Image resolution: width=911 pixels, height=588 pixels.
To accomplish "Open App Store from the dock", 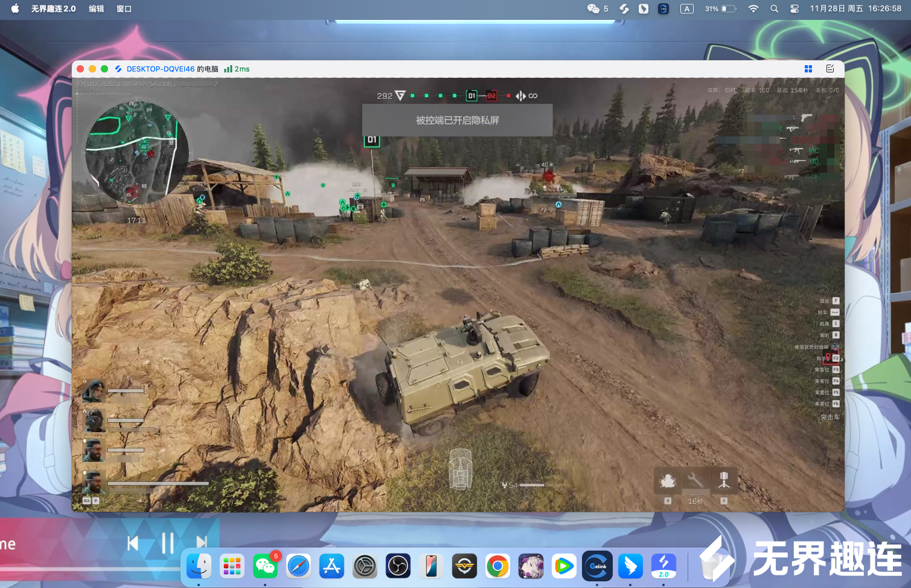I will [x=331, y=566].
